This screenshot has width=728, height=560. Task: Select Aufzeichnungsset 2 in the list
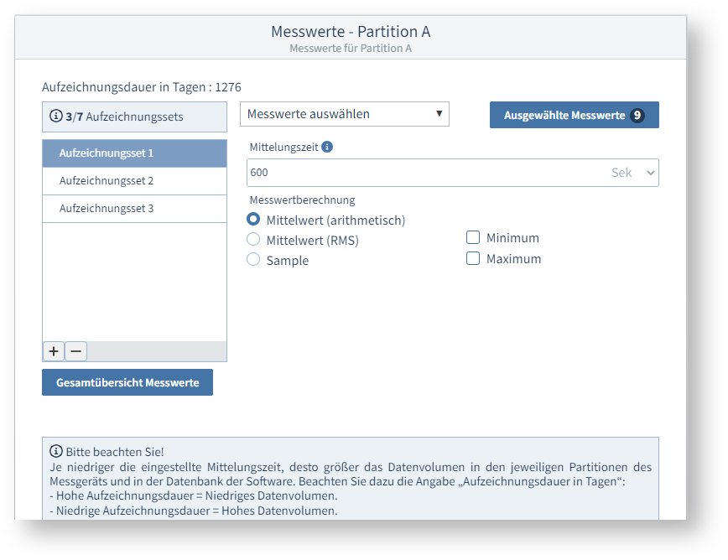click(134, 181)
